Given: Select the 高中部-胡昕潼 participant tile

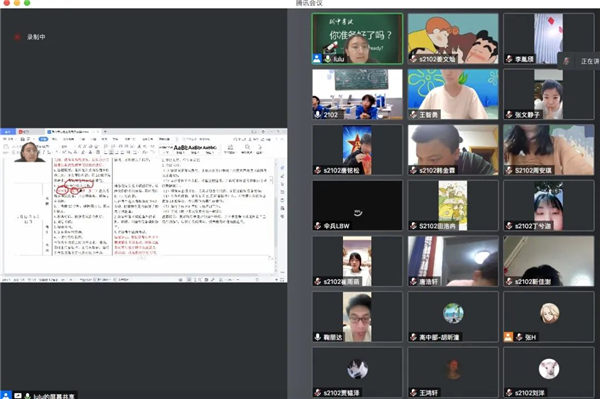Looking at the screenshot, I should pyautogui.click(x=453, y=316).
